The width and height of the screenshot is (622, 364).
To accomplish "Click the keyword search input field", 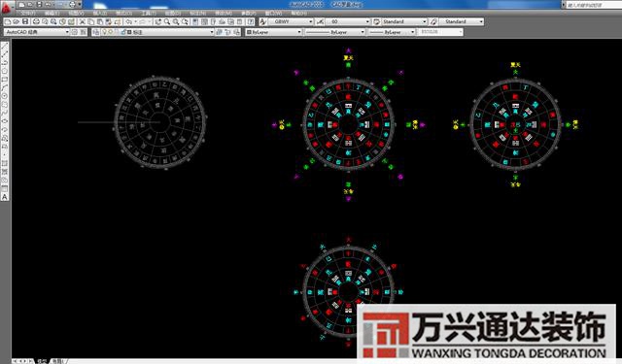I will click(594, 5).
